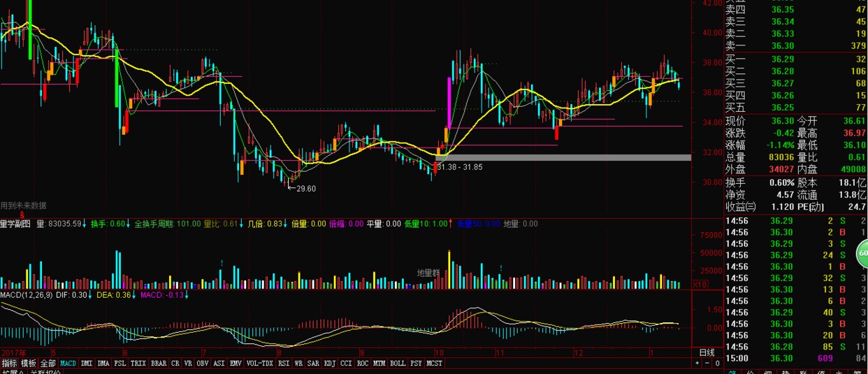Open the 全部 indicator list
This screenshot has width=868, height=374.
(x=48, y=364)
